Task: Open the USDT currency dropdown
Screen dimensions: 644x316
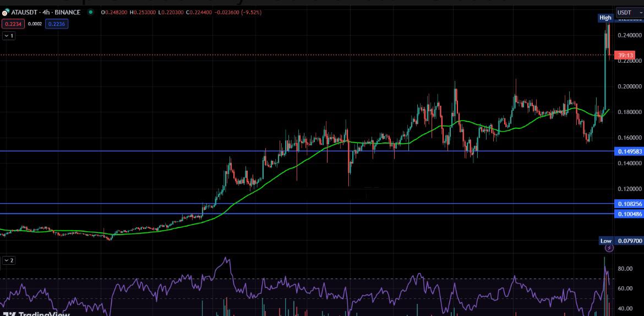Action: pos(627,12)
